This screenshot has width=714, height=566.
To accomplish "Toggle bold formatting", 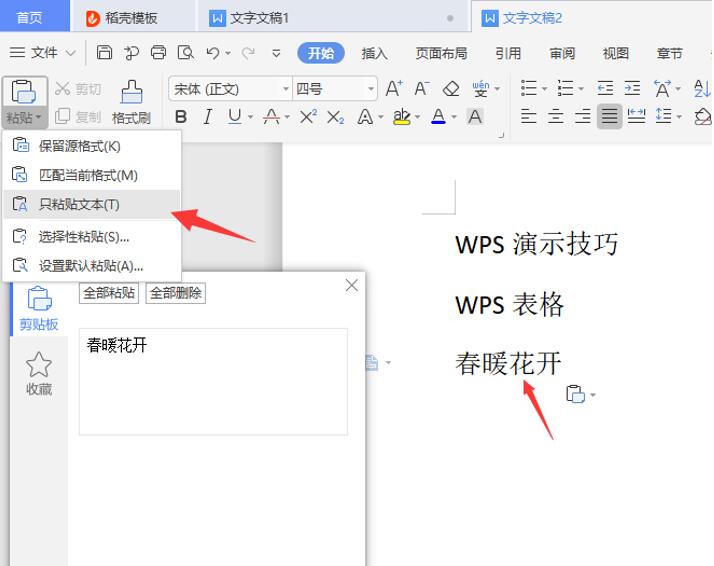I will pyautogui.click(x=181, y=117).
